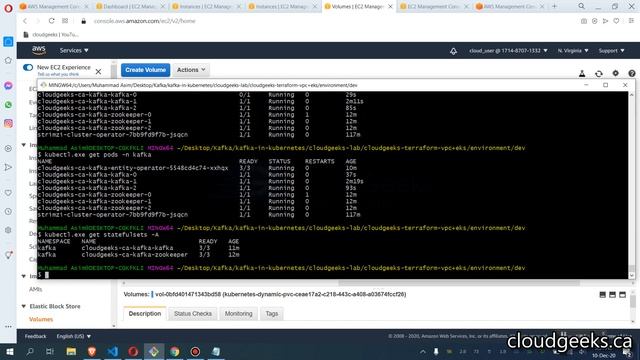Click Tell us what you think link
This screenshot has height=360, width=640.
pyautogui.click(x=58, y=74)
